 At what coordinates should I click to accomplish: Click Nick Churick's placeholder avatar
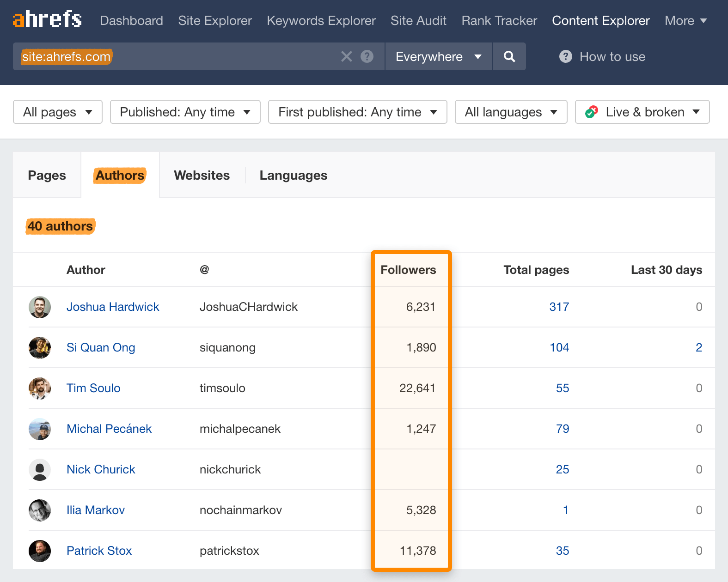click(x=40, y=470)
